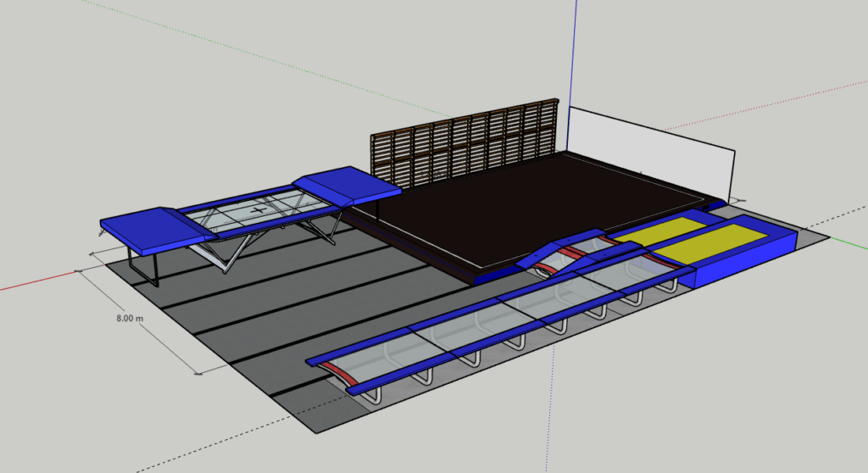Viewport: 868px width, 473px height.
Task: Select the near yellow landing mat
Action: [x=712, y=242]
